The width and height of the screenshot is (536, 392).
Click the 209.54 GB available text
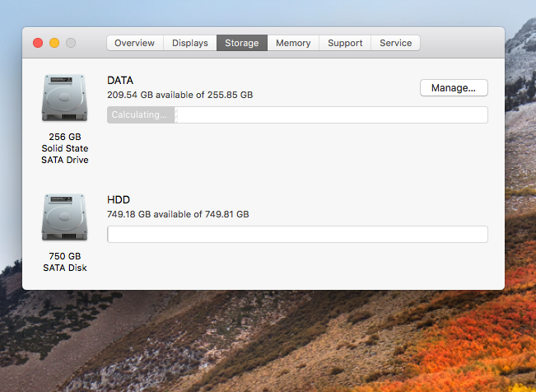click(x=179, y=95)
